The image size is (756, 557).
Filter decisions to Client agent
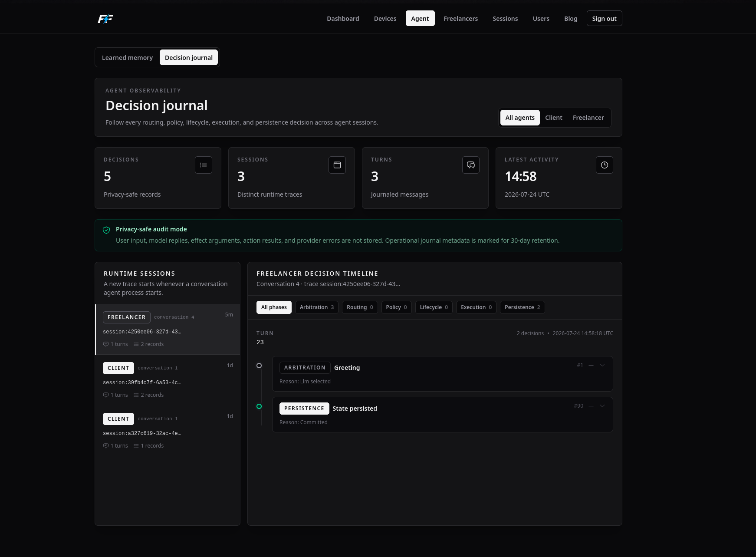(553, 118)
